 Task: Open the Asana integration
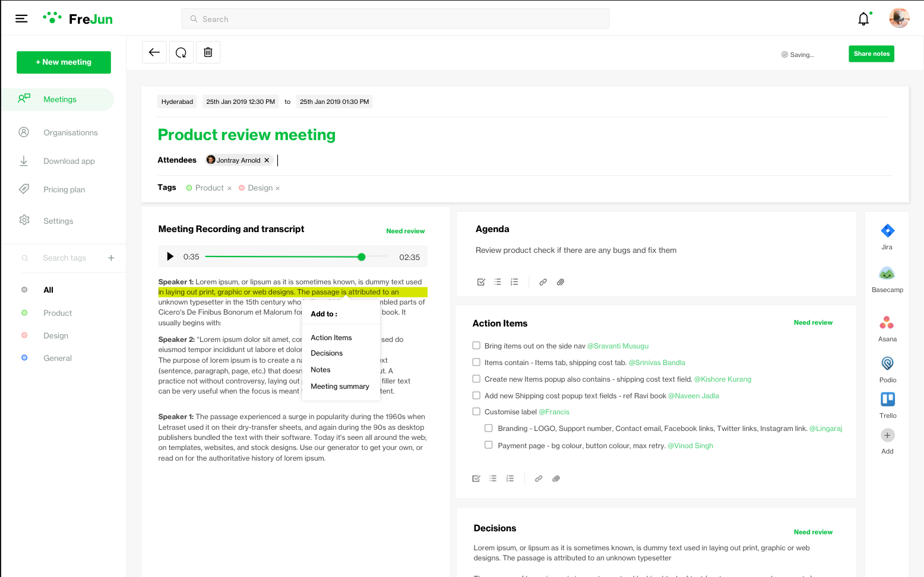(x=887, y=323)
